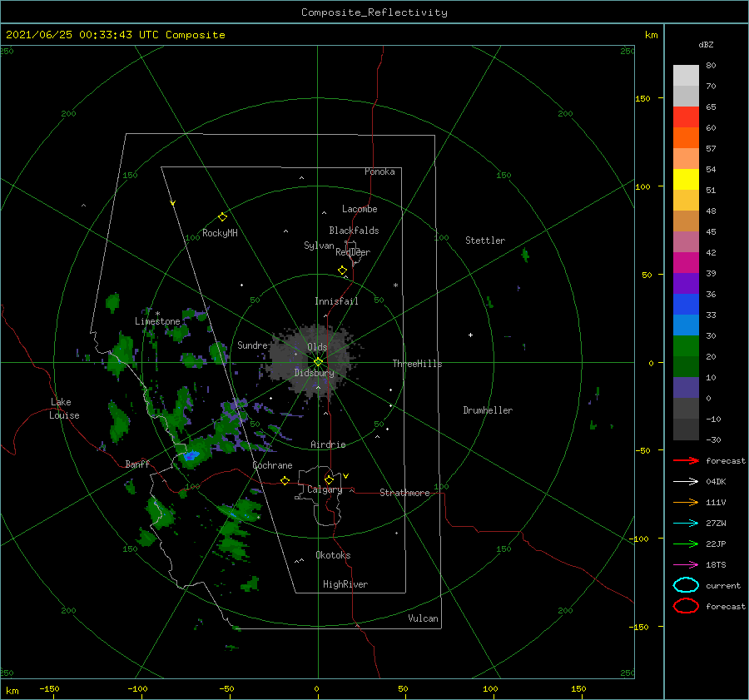Click yellow diamond marker inside Calgary outline

tap(329, 479)
